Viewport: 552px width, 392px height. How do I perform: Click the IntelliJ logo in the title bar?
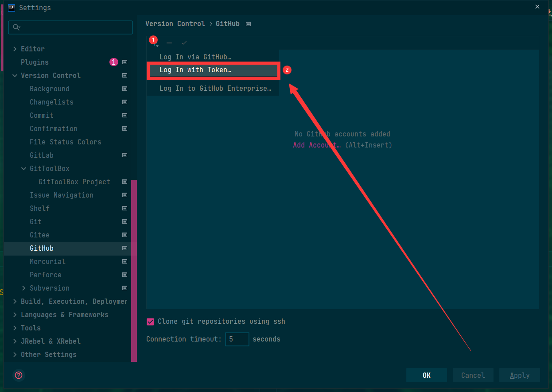click(12, 8)
